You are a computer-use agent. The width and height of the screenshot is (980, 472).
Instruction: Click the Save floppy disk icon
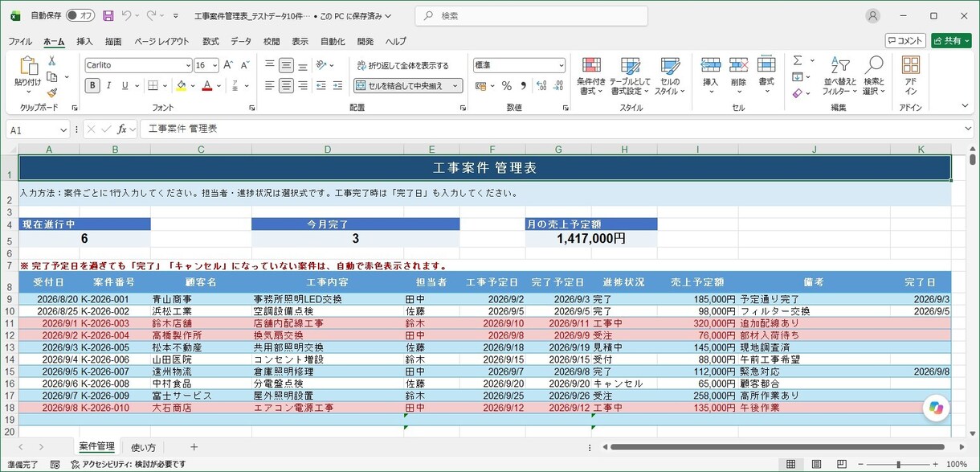[x=108, y=15]
